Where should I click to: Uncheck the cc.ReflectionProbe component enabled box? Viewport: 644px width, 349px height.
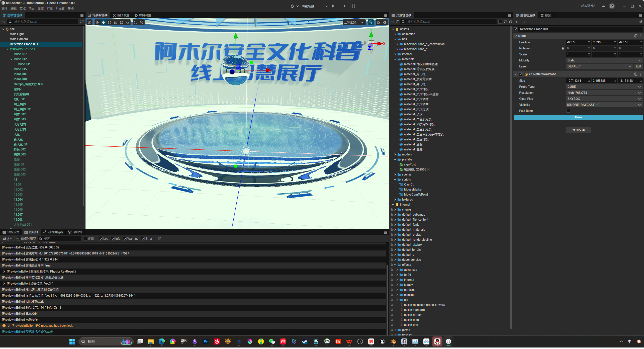click(x=521, y=74)
